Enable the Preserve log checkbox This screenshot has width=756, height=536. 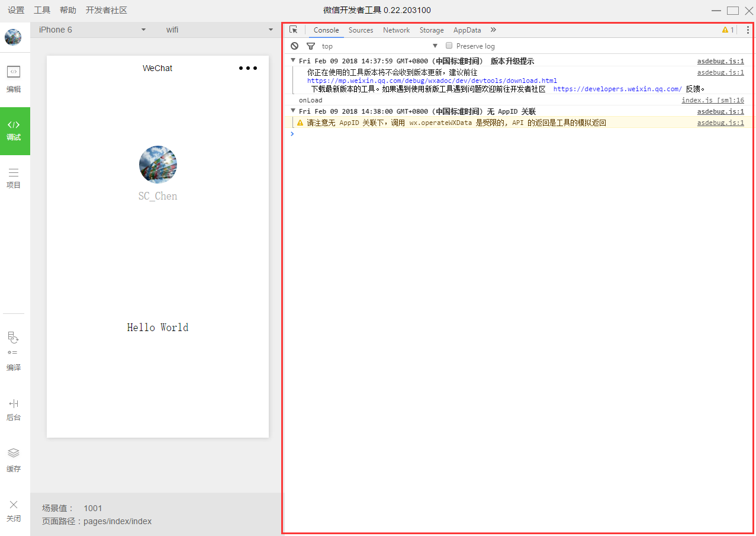[449, 46]
